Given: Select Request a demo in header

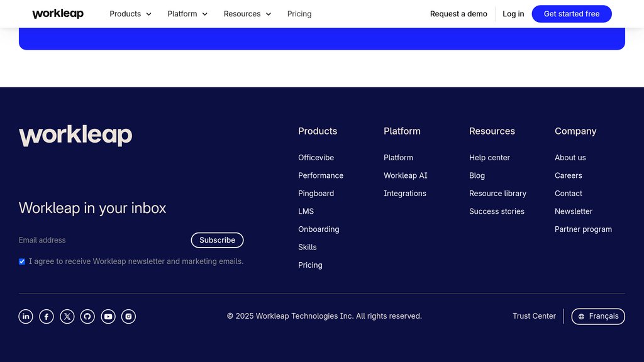Looking at the screenshot, I should [458, 14].
